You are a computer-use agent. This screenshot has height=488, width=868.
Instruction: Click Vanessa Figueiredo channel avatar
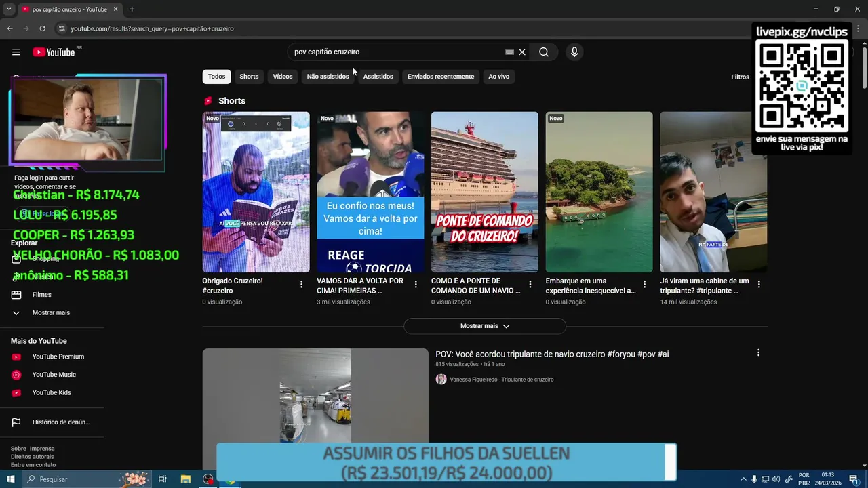click(x=441, y=380)
